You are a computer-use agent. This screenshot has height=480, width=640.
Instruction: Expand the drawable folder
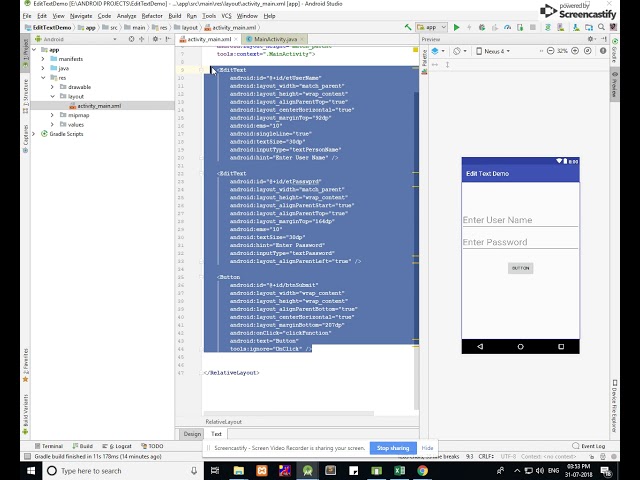(x=52, y=87)
